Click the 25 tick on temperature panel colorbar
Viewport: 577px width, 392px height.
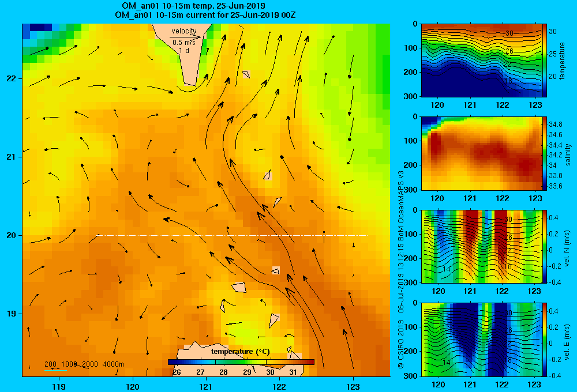(x=552, y=54)
